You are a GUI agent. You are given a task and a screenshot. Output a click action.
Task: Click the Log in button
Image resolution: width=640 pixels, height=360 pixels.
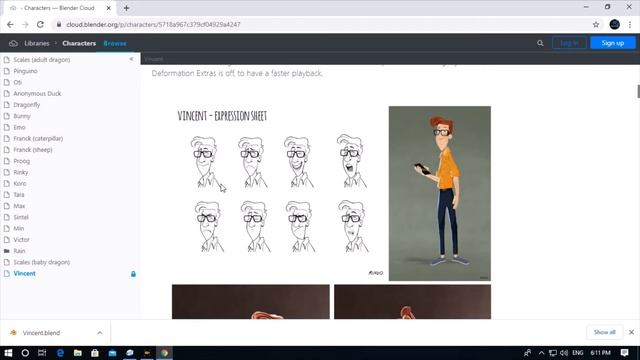point(569,43)
